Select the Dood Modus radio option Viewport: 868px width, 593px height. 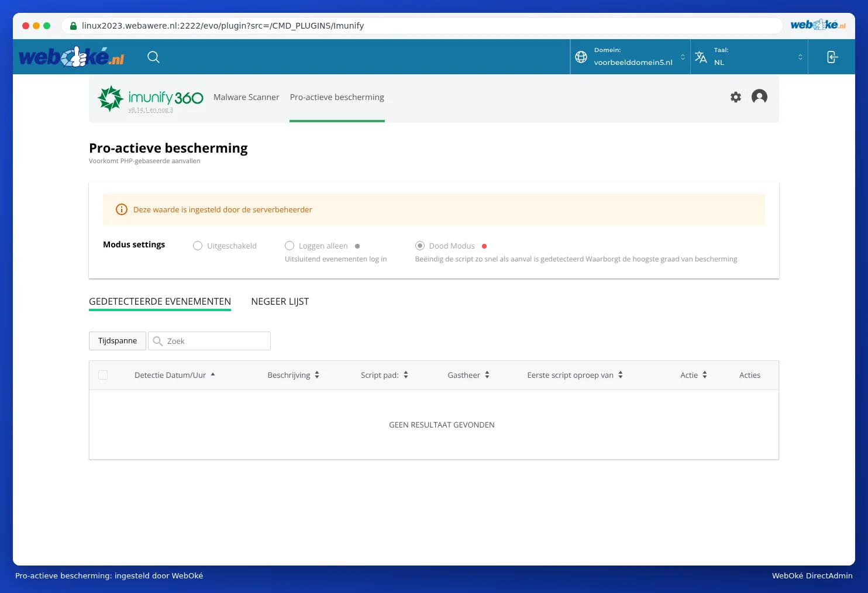coord(420,246)
